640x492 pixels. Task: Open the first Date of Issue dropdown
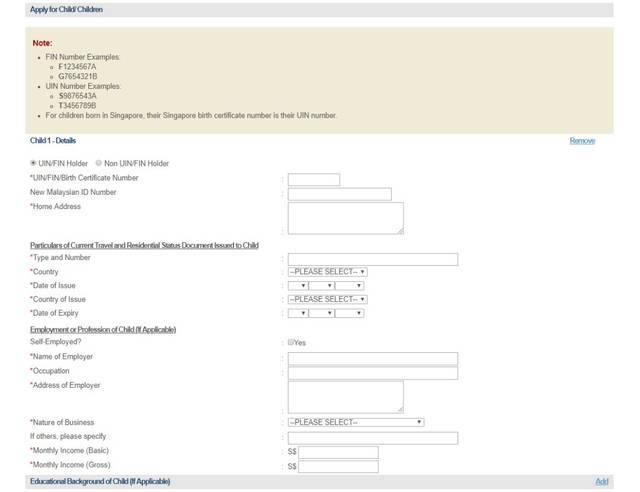click(x=298, y=285)
